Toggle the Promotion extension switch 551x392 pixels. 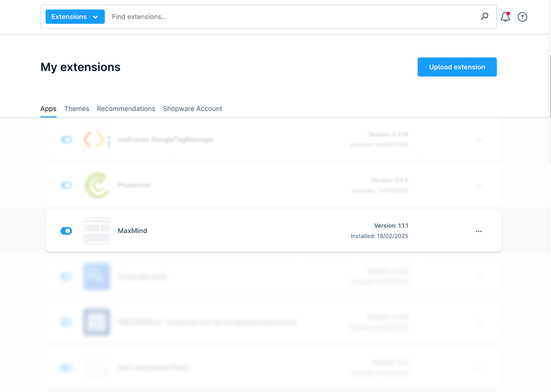(x=66, y=185)
